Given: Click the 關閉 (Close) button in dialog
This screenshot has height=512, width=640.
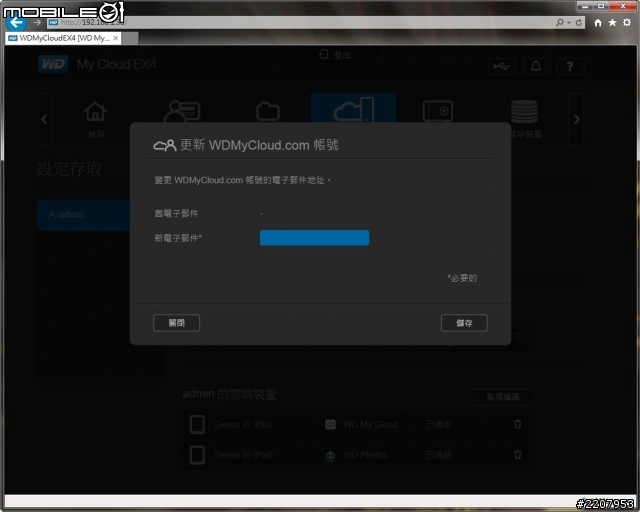Looking at the screenshot, I should [x=176, y=323].
